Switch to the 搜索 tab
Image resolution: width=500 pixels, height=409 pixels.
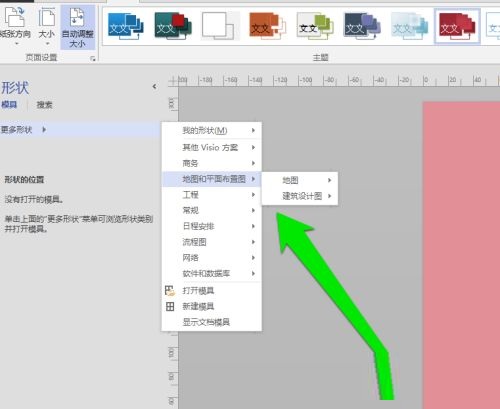point(44,105)
